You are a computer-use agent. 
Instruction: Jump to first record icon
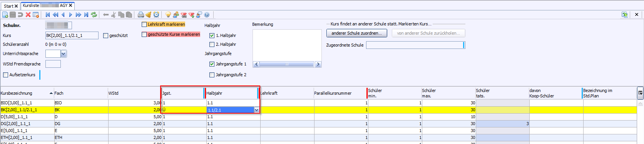(48, 15)
